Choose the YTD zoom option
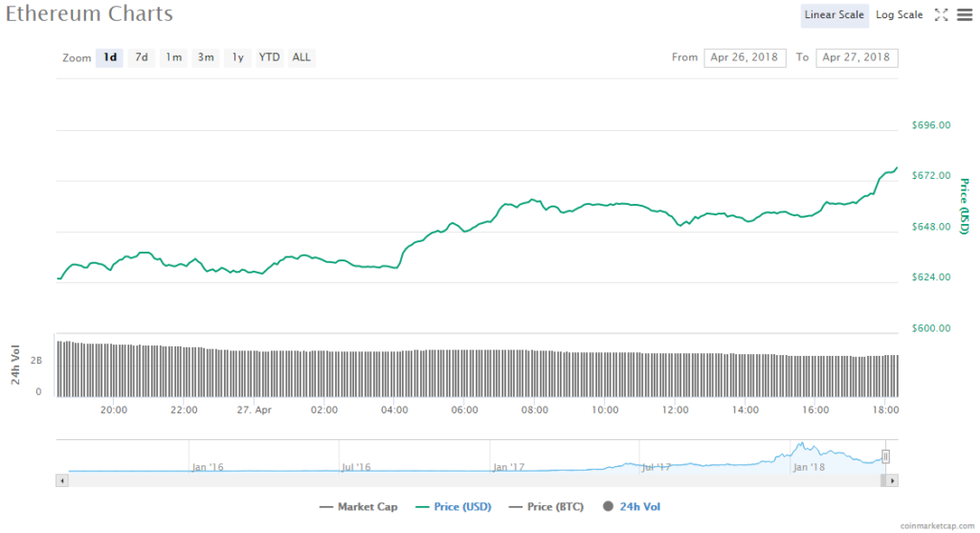The height and width of the screenshot is (533, 980). [x=270, y=57]
